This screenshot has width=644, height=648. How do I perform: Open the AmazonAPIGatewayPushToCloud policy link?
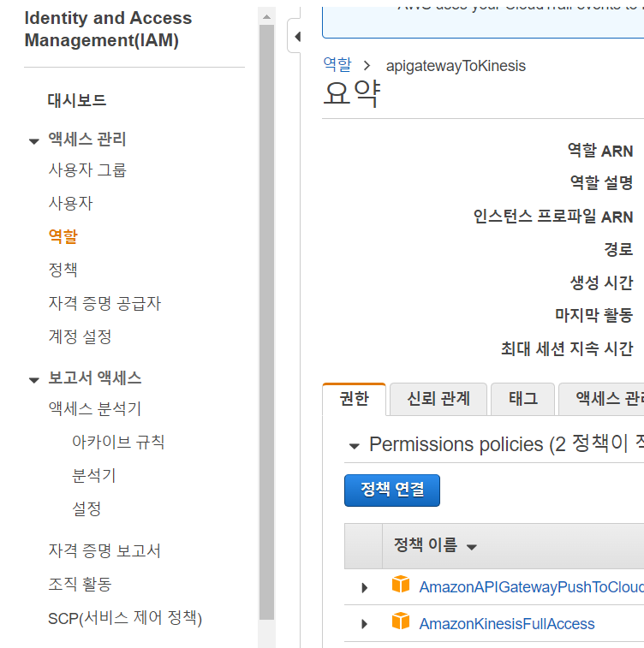pyautogui.click(x=532, y=587)
